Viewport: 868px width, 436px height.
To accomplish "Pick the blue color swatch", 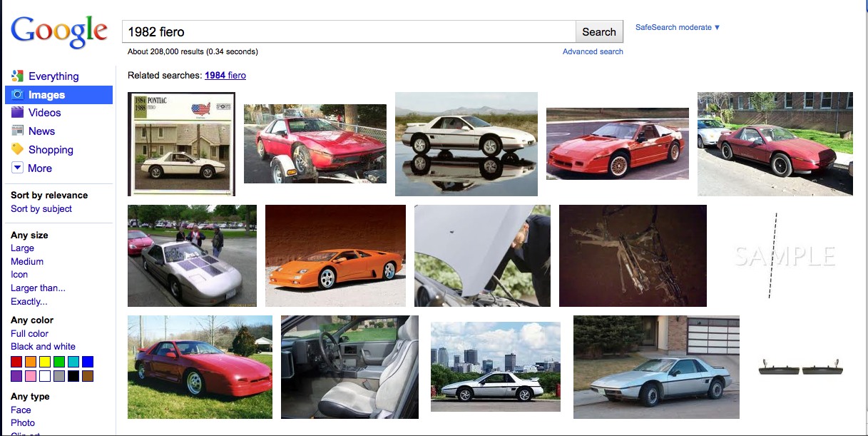I will 88,362.
